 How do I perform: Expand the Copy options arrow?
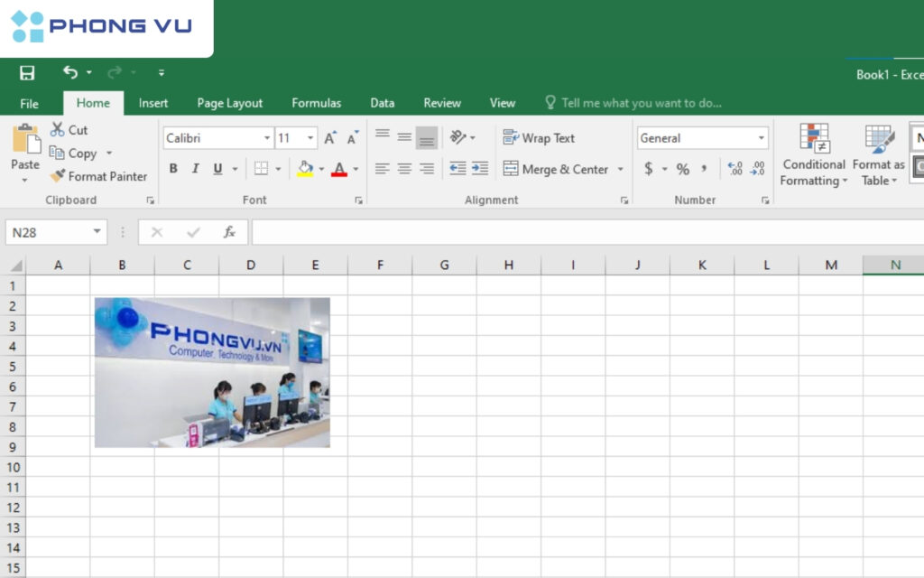[x=109, y=153]
